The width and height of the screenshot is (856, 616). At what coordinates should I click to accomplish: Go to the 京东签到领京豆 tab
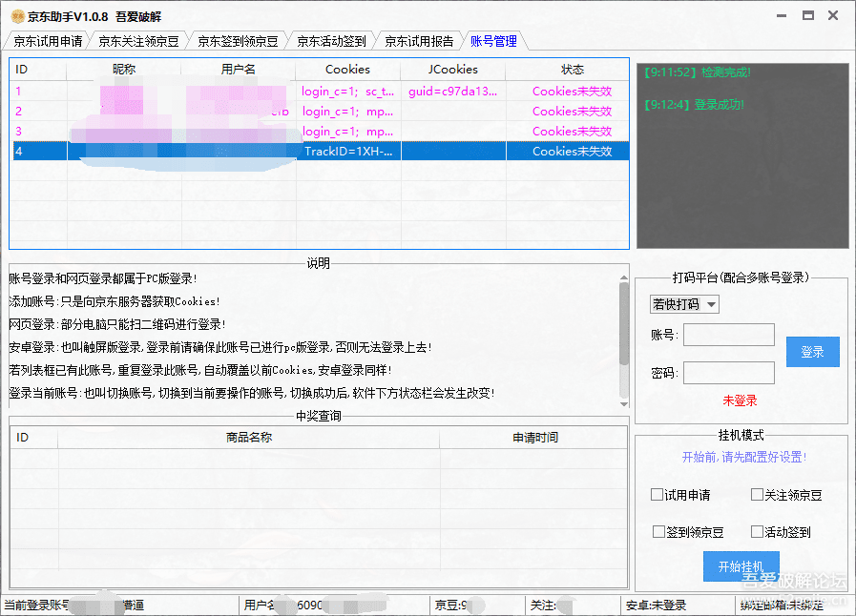tap(238, 41)
